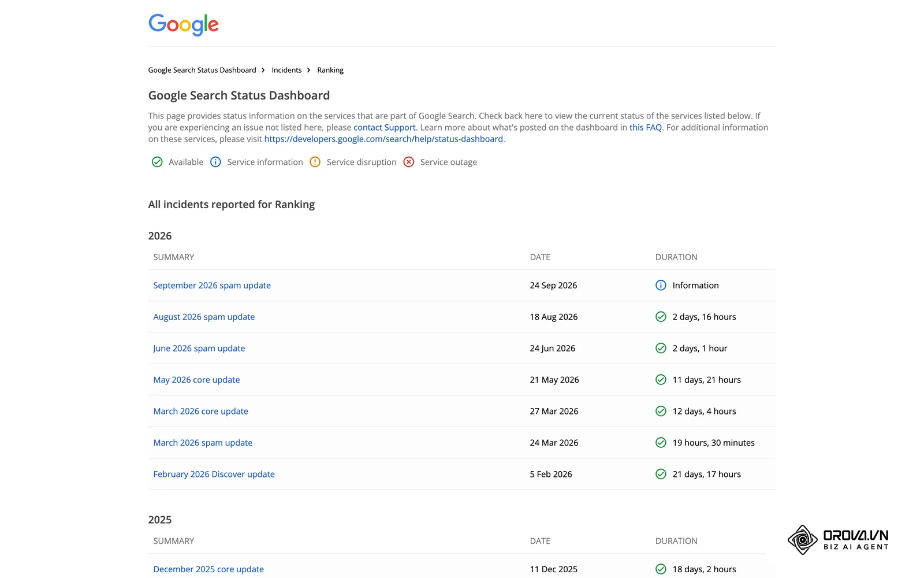The width and height of the screenshot is (924, 578).
Task: Click the green check icon beside 18 days, 2 hours
Action: (661, 569)
